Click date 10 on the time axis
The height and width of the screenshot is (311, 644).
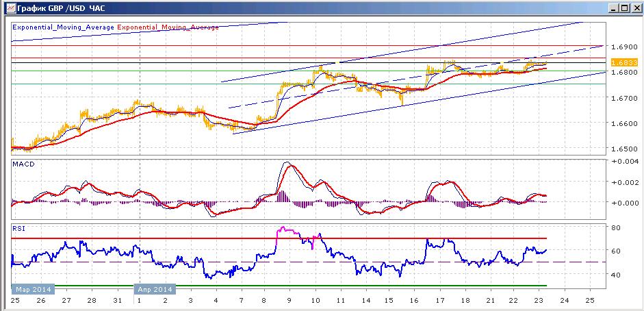(x=315, y=301)
